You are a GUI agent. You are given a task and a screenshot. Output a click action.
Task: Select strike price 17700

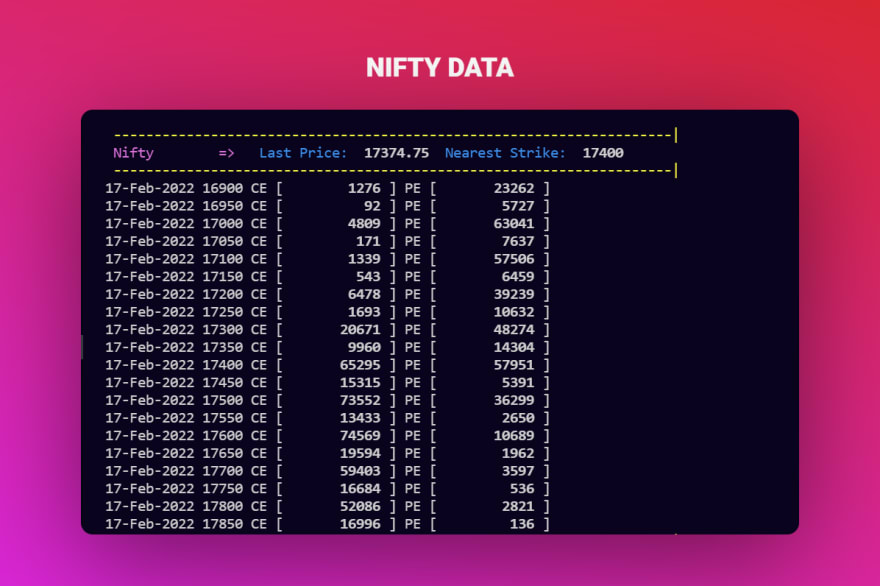click(223, 471)
